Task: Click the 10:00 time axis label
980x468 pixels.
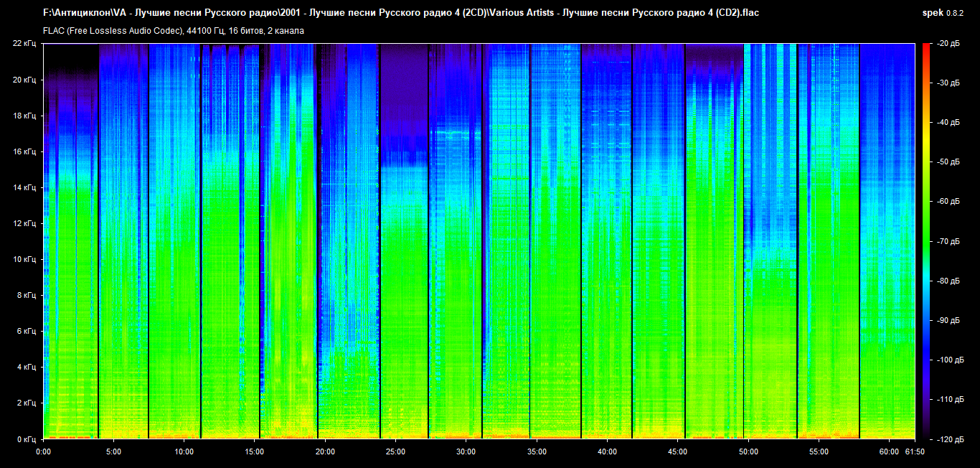Action: click(184, 451)
